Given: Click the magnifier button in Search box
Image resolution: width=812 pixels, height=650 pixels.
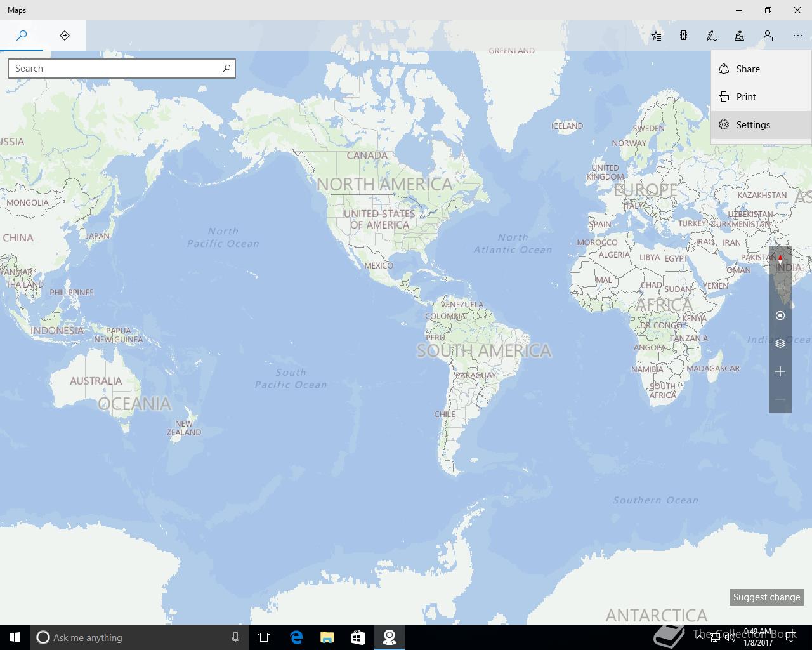Looking at the screenshot, I should pos(226,69).
